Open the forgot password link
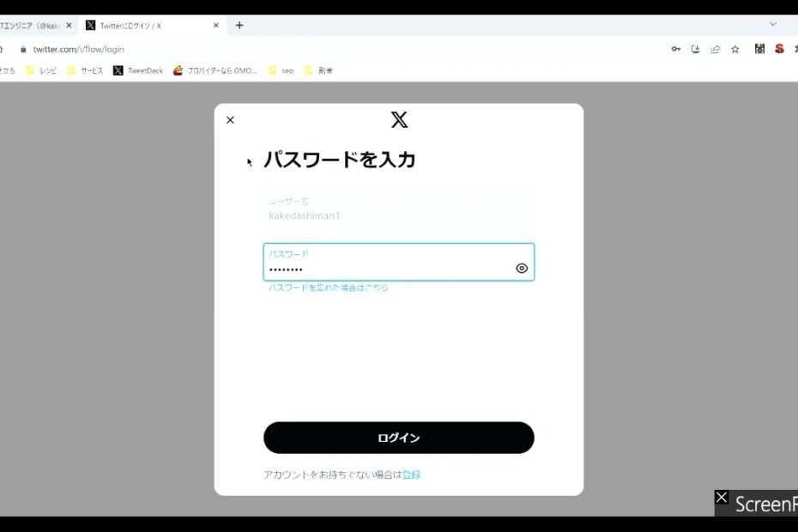 [x=328, y=288]
